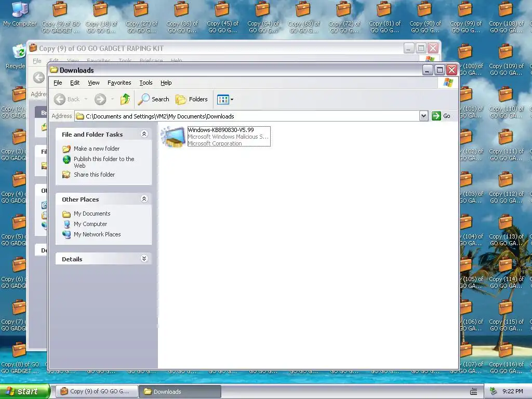Open the Edit menu in Downloads

click(x=75, y=83)
